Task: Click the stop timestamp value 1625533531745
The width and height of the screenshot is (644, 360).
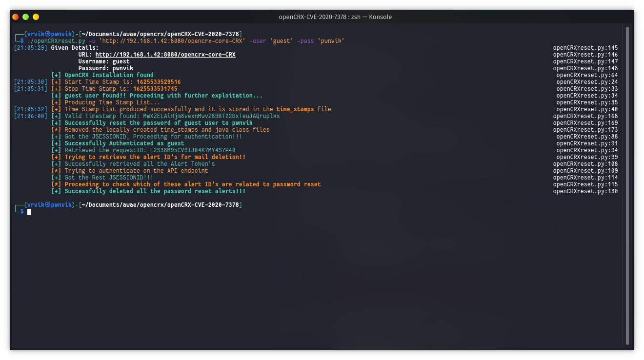Action: coord(155,89)
